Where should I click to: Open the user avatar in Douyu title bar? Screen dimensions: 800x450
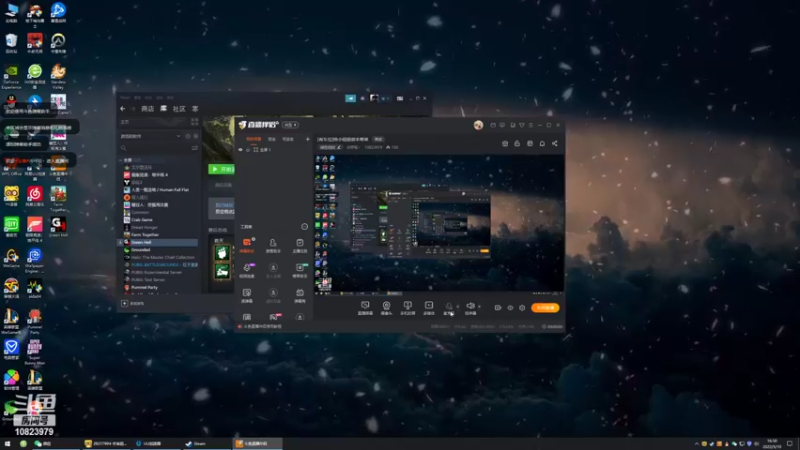pos(478,125)
